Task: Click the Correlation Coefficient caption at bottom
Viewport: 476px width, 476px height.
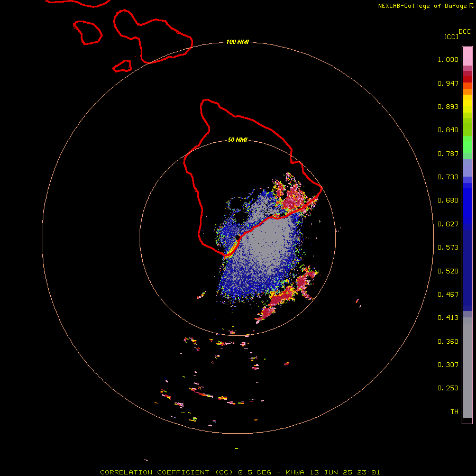Action: (x=240, y=472)
